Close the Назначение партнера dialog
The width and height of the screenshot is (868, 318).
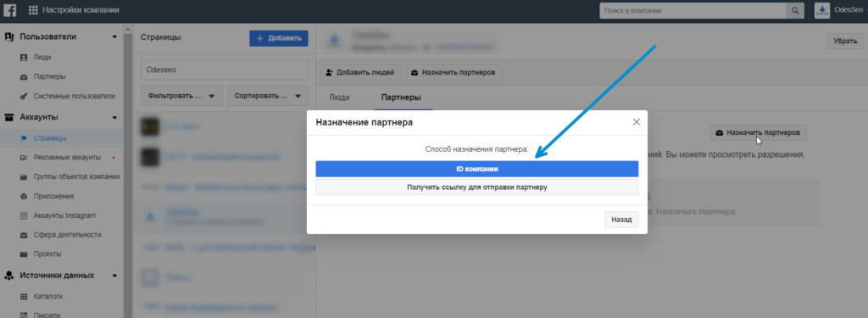coord(637,122)
